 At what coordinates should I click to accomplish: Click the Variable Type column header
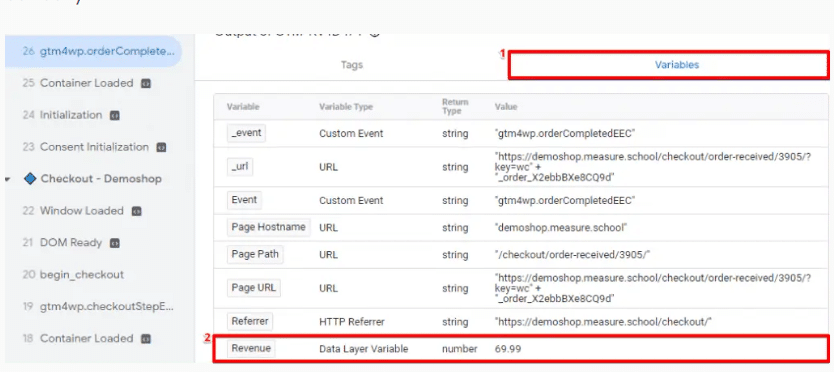tap(346, 106)
